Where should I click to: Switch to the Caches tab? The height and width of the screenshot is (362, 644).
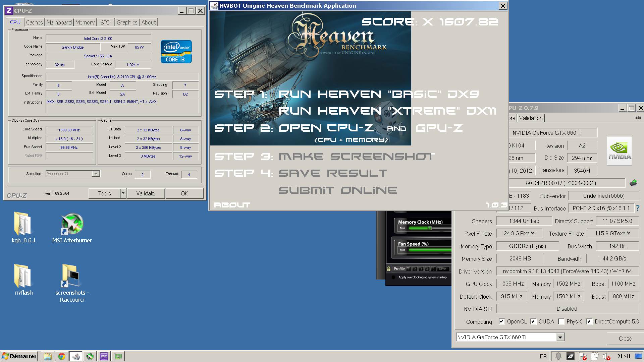[35, 22]
